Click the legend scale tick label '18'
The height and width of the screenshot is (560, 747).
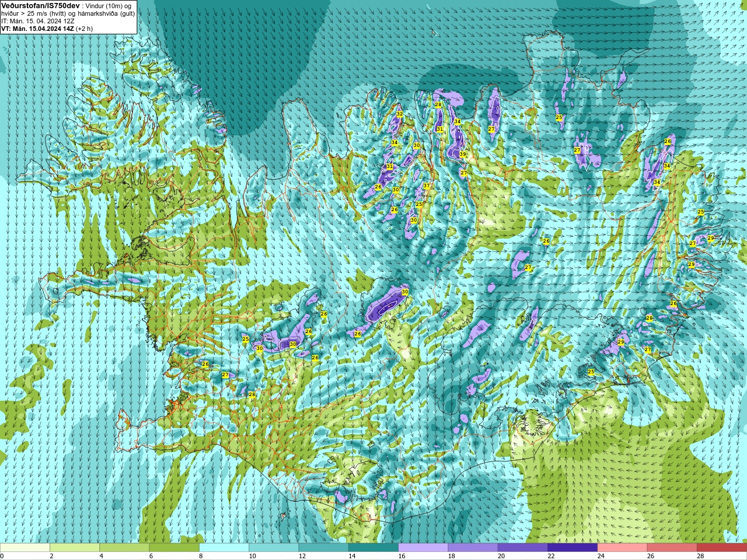click(x=452, y=556)
